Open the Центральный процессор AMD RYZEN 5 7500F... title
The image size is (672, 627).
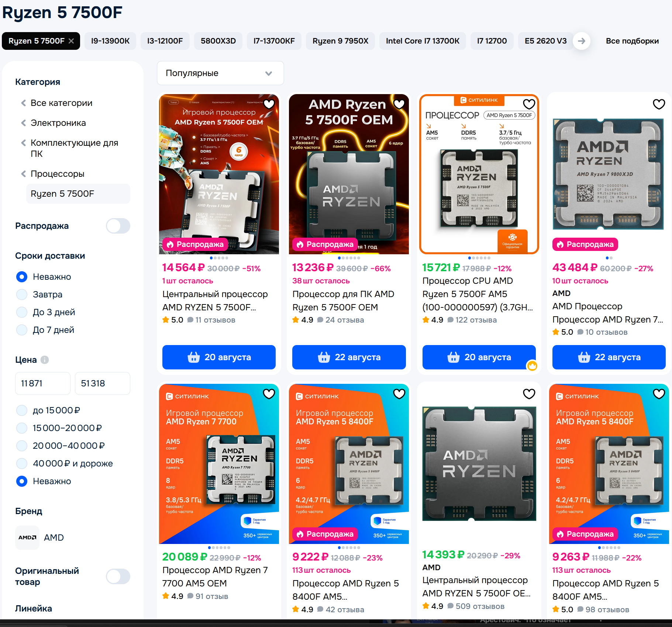[215, 301]
